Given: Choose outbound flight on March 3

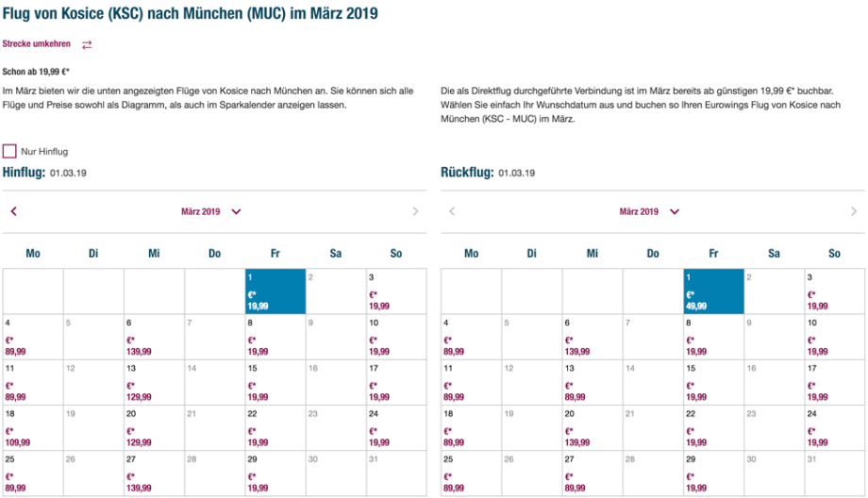Looking at the screenshot, I should (x=396, y=292).
